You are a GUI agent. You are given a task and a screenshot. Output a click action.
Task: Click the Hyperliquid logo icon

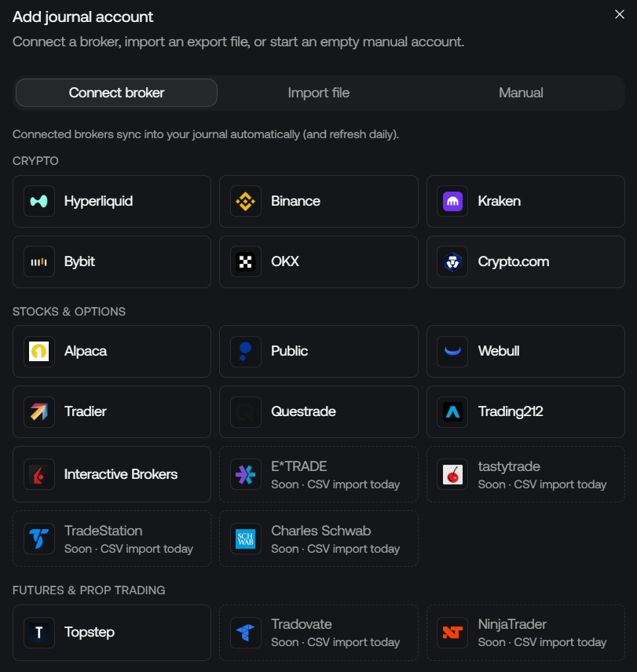(39, 201)
